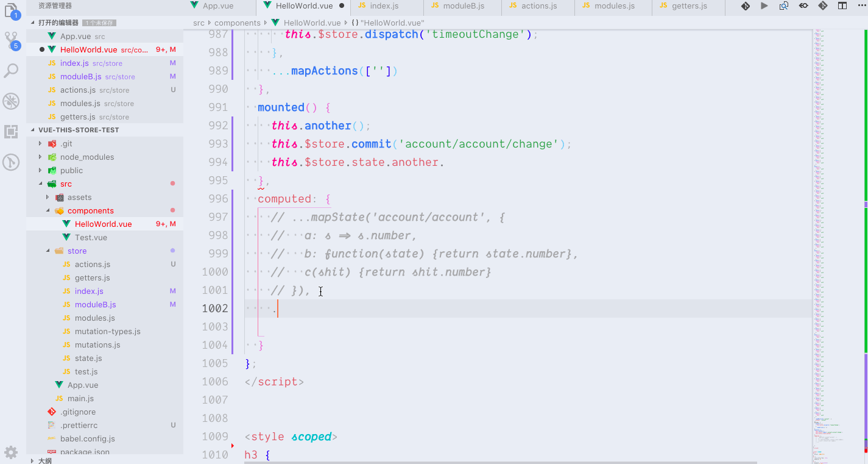Image resolution: width=868 pixels, height=464 pixels.
Task: Run the code with the play button
Action: coord(764,6)
